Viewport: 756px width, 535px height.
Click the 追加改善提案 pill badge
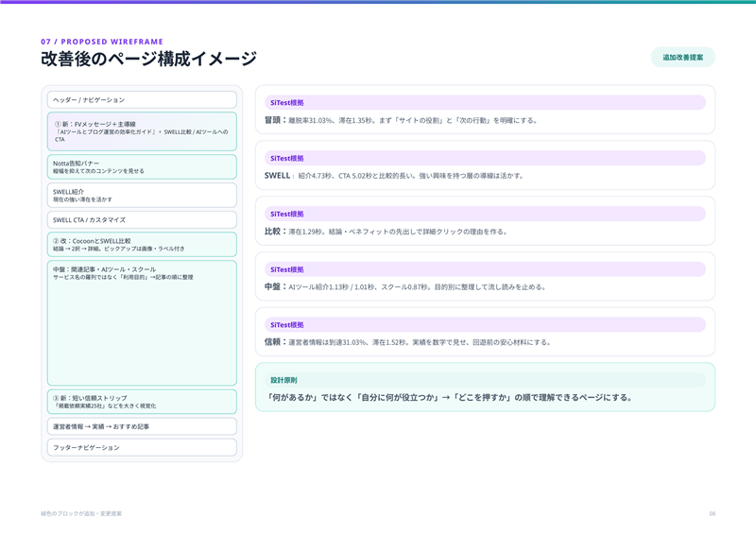pos(682,58)
